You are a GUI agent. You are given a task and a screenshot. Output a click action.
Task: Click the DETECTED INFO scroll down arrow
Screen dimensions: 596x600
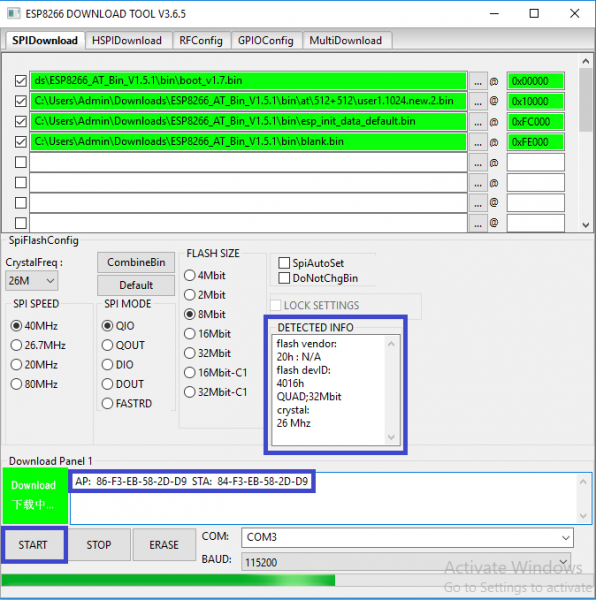(x=391, y=437)
